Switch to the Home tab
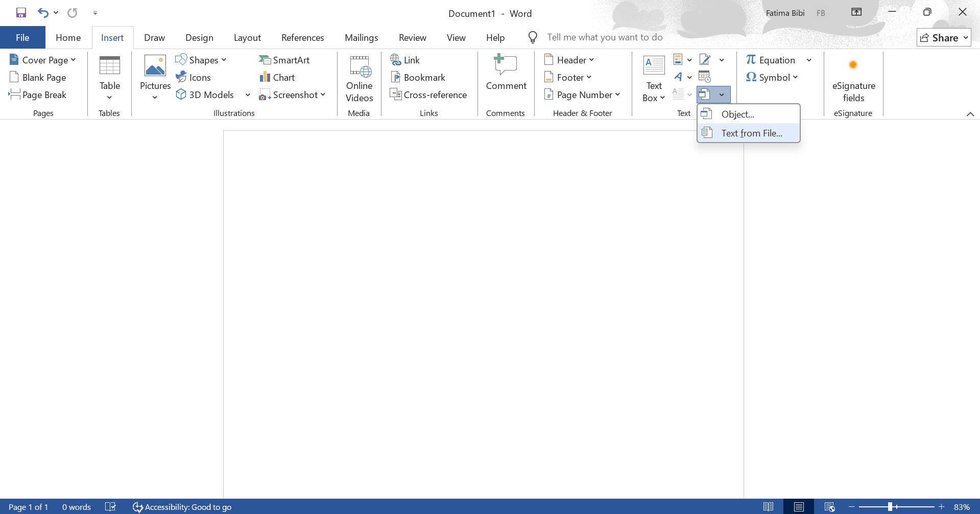 [68, 37]
